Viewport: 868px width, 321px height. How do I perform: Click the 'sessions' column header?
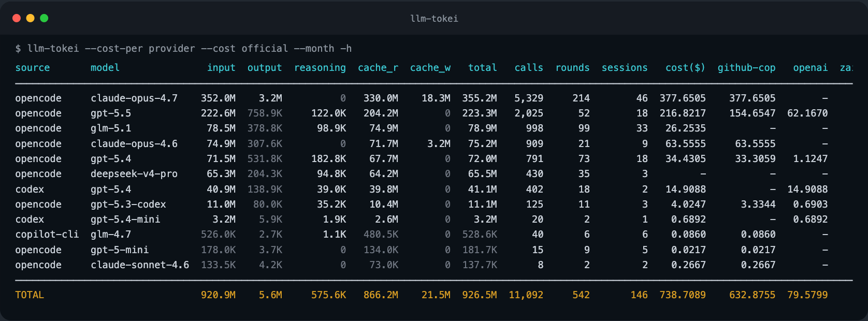pyautogui.click(x=625, y=68)
